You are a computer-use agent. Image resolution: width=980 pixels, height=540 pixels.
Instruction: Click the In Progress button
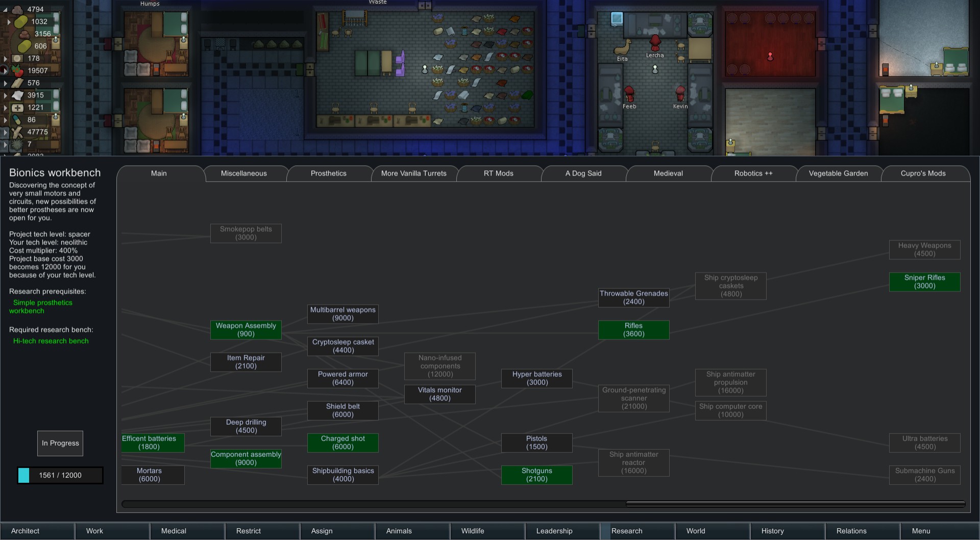[x=60, y=444]
